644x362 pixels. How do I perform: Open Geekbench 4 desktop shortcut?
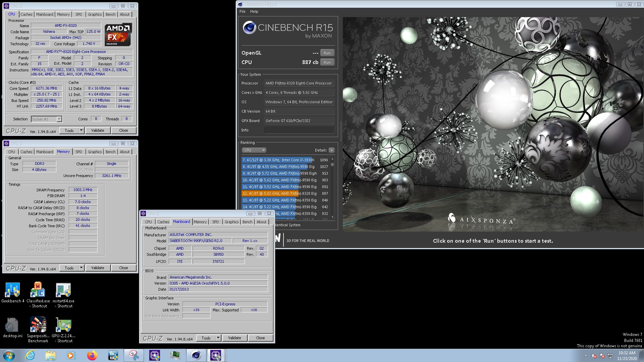click(13, 293)
